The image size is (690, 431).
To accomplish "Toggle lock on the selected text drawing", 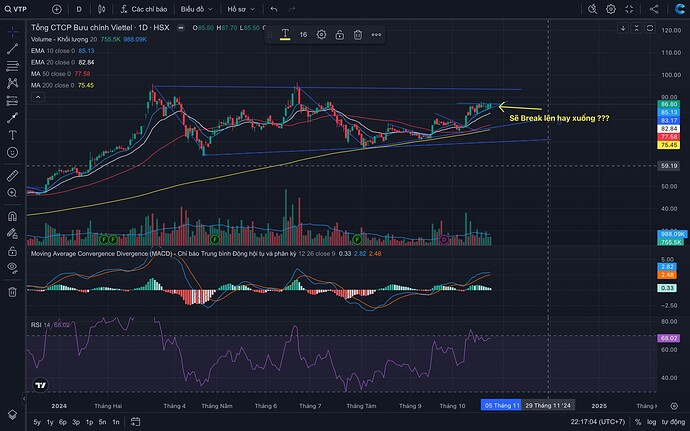I will [x=339, y=34].
